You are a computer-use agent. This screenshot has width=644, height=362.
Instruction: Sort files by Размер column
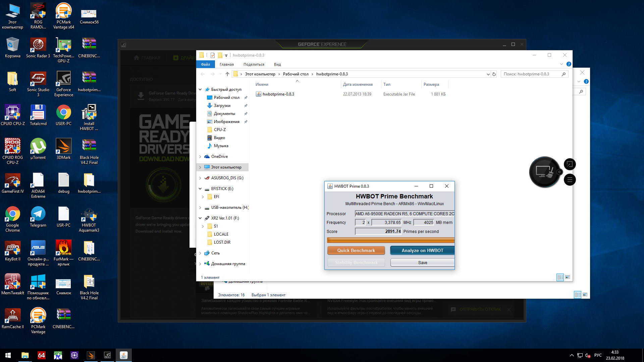tap(431, 84)
